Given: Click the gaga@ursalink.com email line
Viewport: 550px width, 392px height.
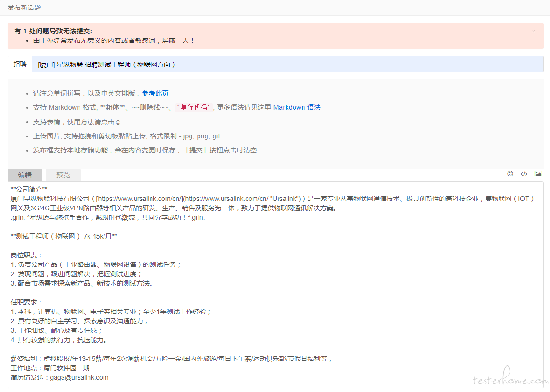Looking at the screenshot, I should (60, 377).
